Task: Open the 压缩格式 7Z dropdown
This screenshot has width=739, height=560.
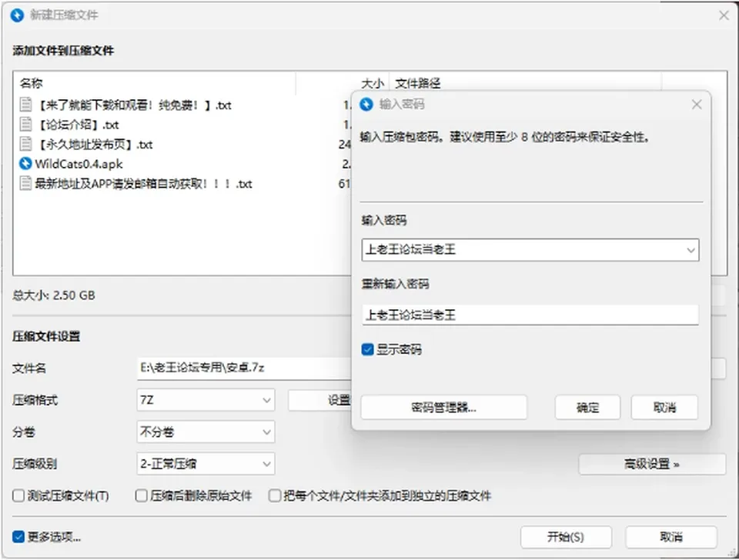Action: 206,400
